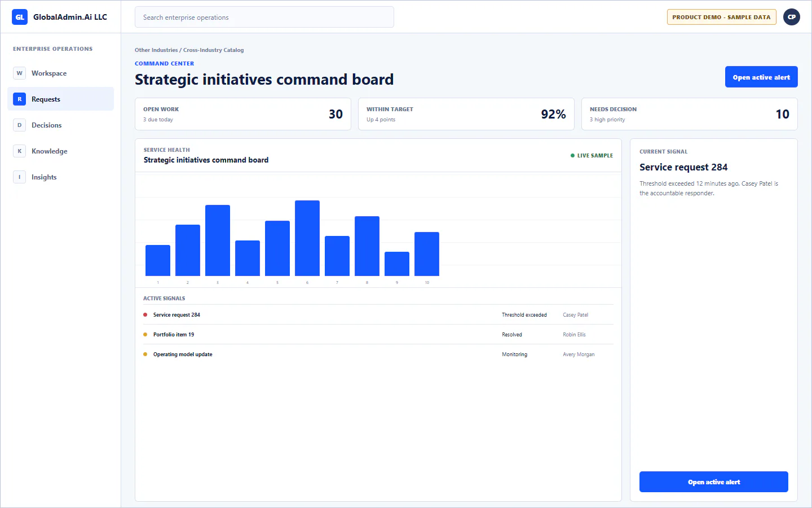The width and height of the screenshot is (812, 508).
Task: Click Open active alert button in page header
Action: pos(761,77)
